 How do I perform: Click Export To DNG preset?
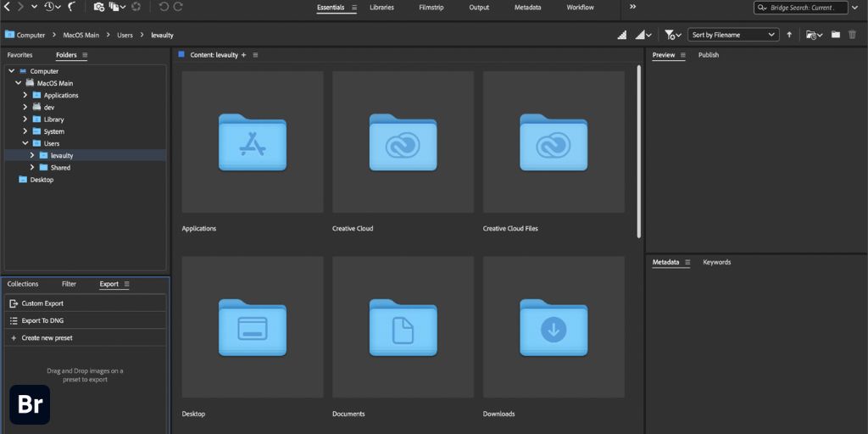(86, 320)
